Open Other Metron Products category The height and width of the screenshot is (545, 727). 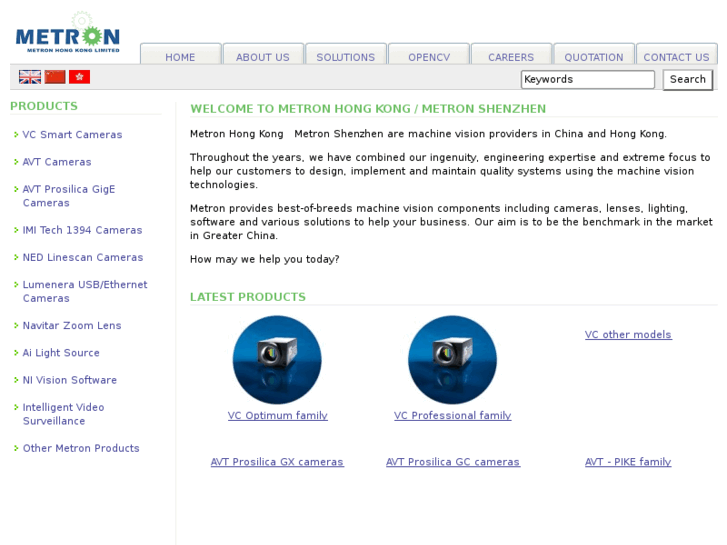point(81,449)
